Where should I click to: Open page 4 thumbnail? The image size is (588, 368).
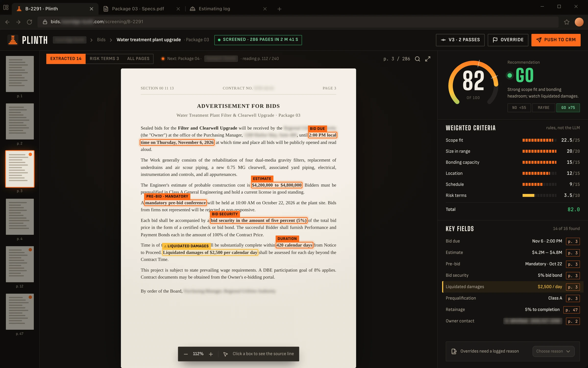click(x=20, y=217)
